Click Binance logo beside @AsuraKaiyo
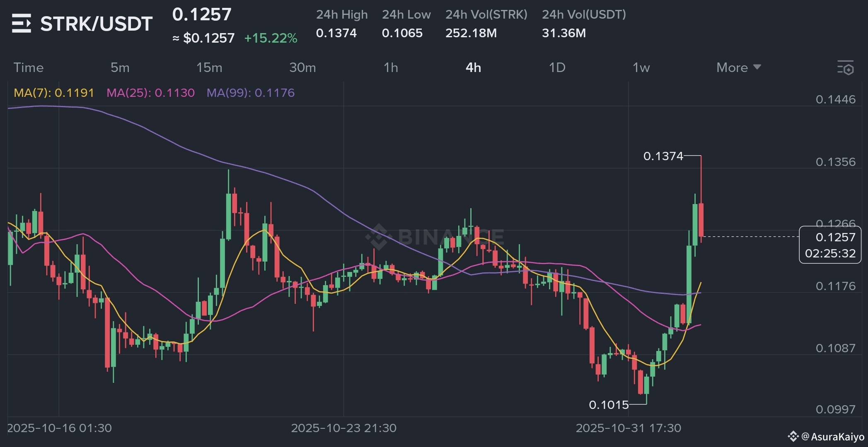 coord(793,436)
